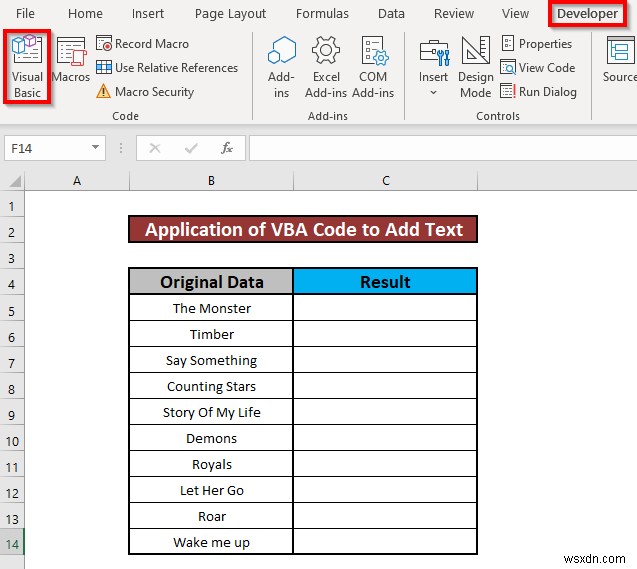Select cell 'Wake me up'

pos(211,542)
